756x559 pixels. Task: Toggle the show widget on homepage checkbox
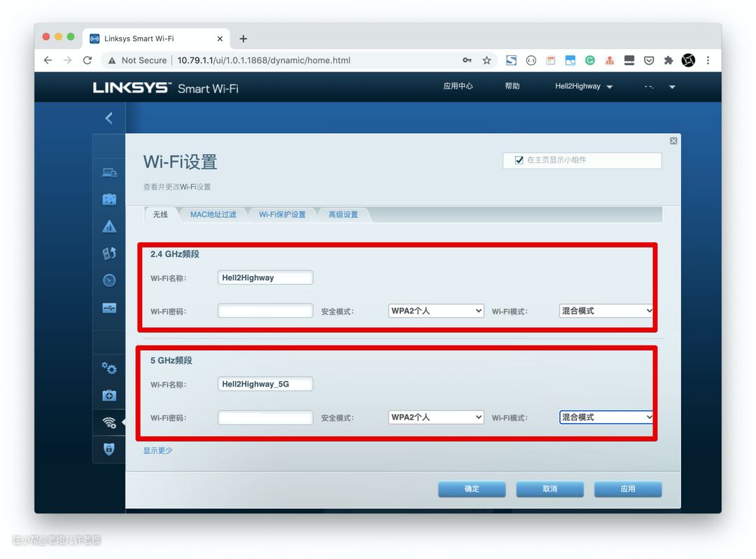(519, 160)
